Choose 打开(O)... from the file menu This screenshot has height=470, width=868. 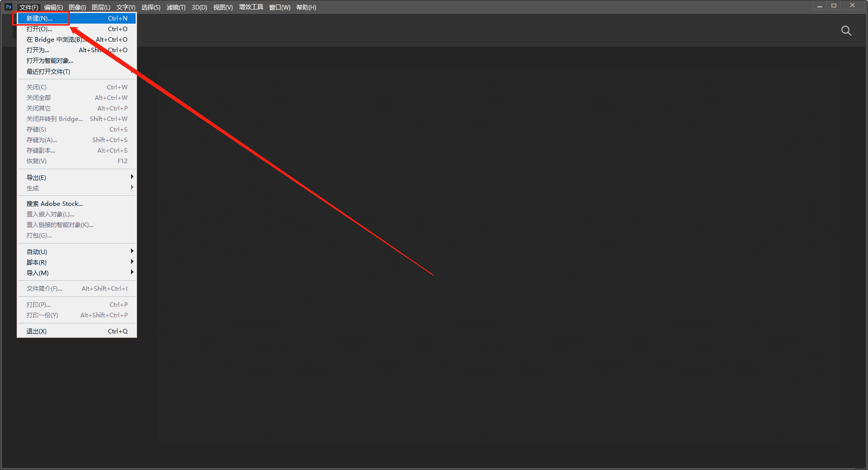(77, 29)
